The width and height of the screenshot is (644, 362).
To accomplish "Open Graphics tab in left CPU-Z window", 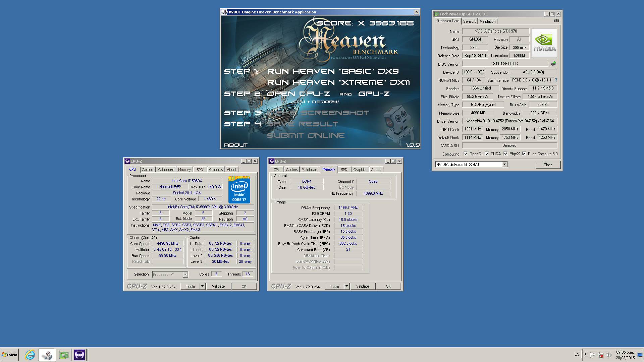I will (216, 170).
